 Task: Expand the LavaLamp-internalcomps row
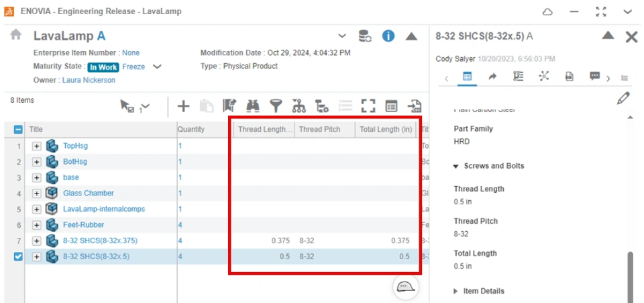[x=37, y=209]
